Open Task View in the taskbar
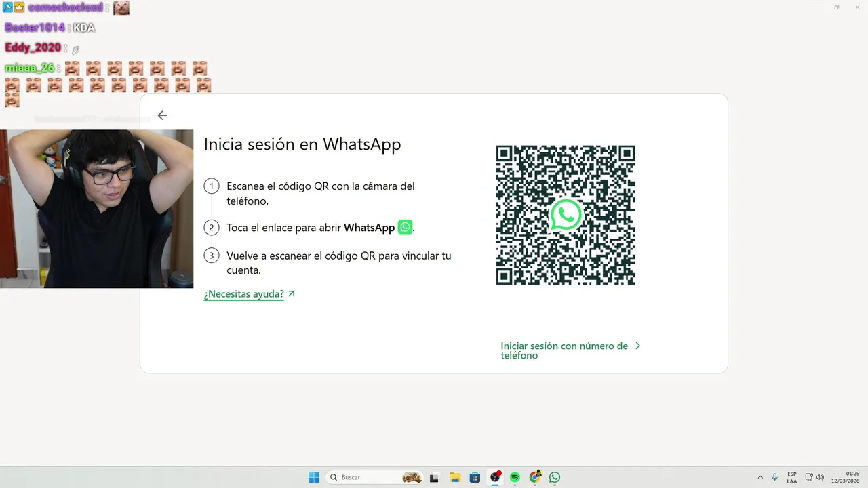This screenshot has width=868, height=488. pos(435,477)
